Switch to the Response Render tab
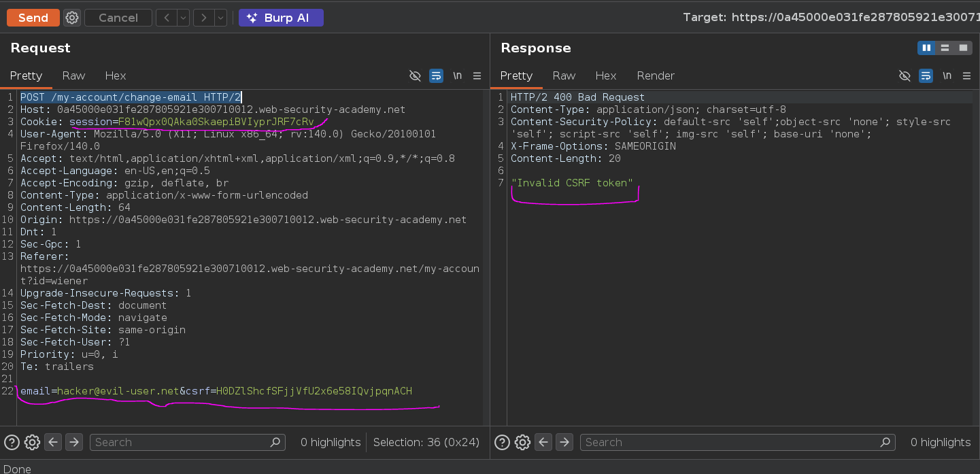This screenshot has width=980, height=474. click(656, 75)
